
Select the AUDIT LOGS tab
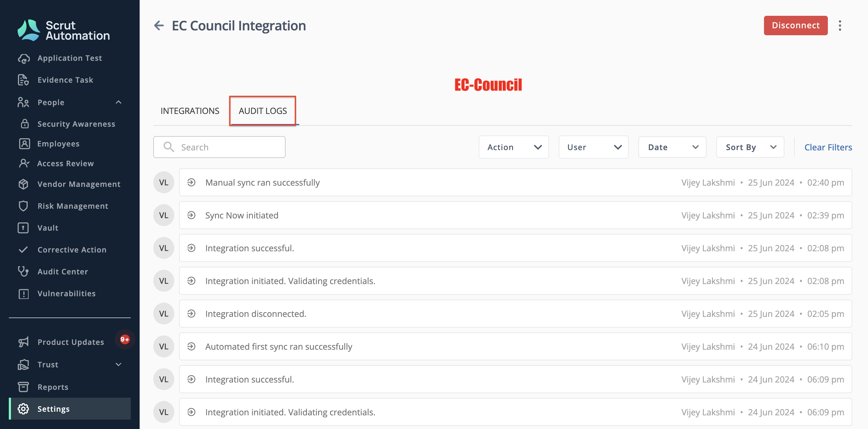tap(263, 111)
